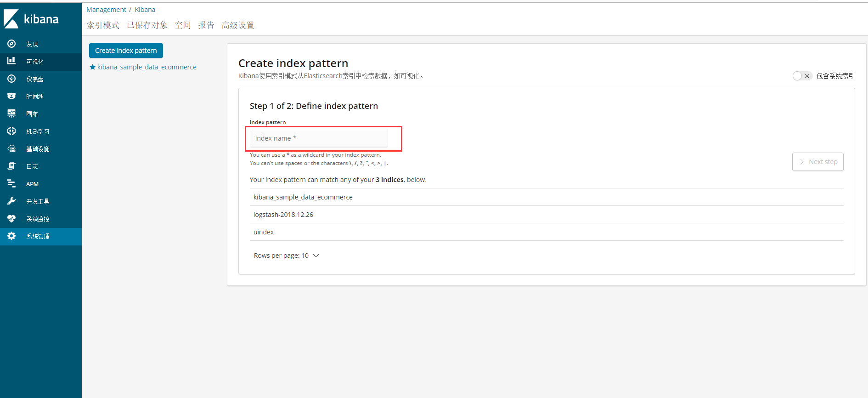Open the 机器学习 machine learning icon
This screenshot has width=868, height=398.
[x=11, y=131]
